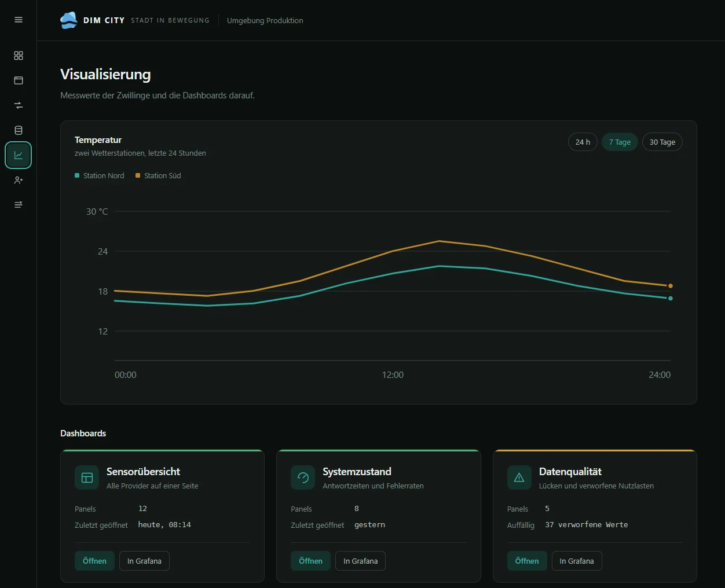
Task: Open the add user icon in sidebar
Action: tap(19, 180)
